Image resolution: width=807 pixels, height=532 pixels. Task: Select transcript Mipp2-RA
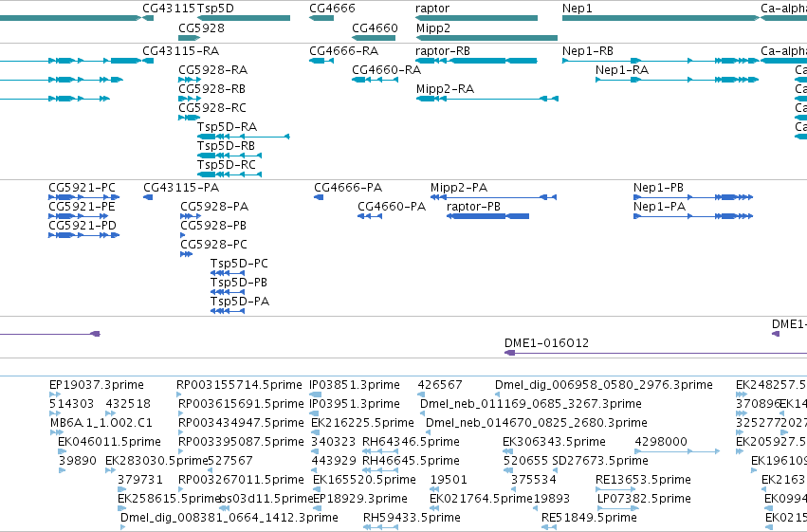click(x=486, y=99)
